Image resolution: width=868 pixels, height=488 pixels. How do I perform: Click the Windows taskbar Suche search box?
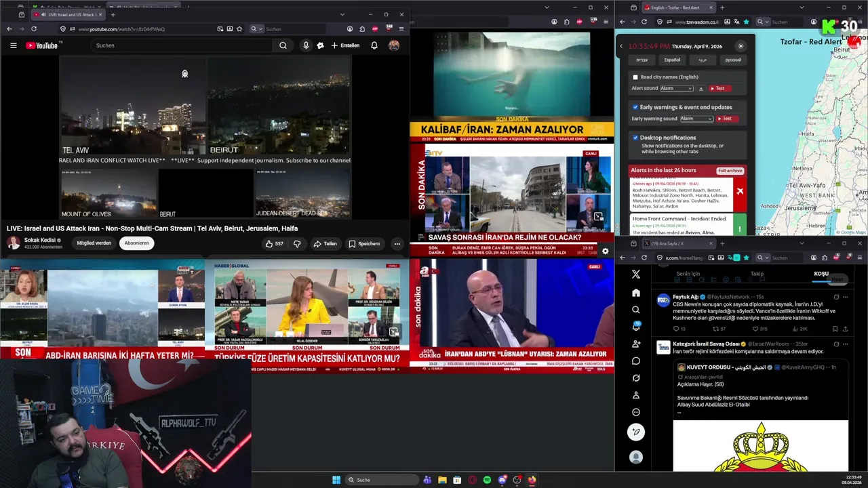[x=382, y=480]
